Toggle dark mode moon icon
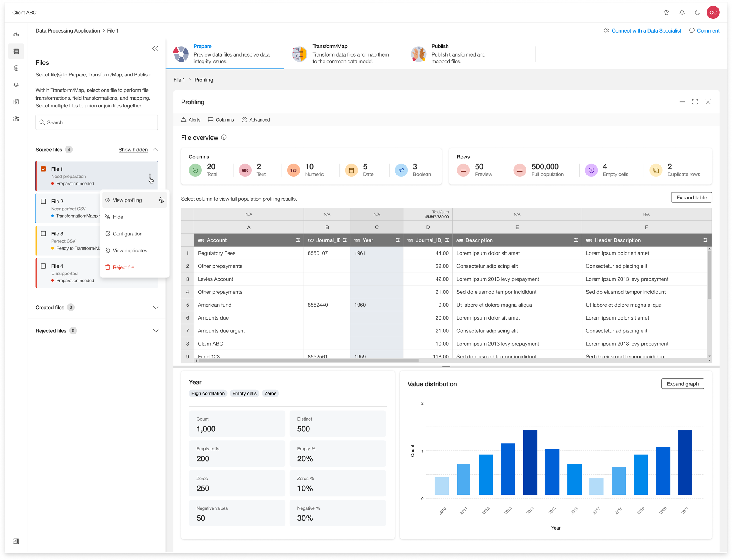This screenshot has height=560, width=732. [x=697, y=13]
